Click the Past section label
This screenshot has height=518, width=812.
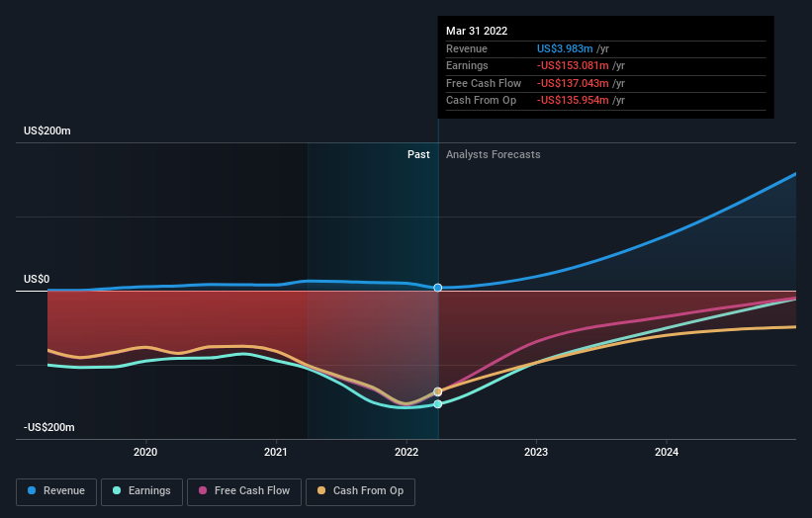(x=418, y=155)
